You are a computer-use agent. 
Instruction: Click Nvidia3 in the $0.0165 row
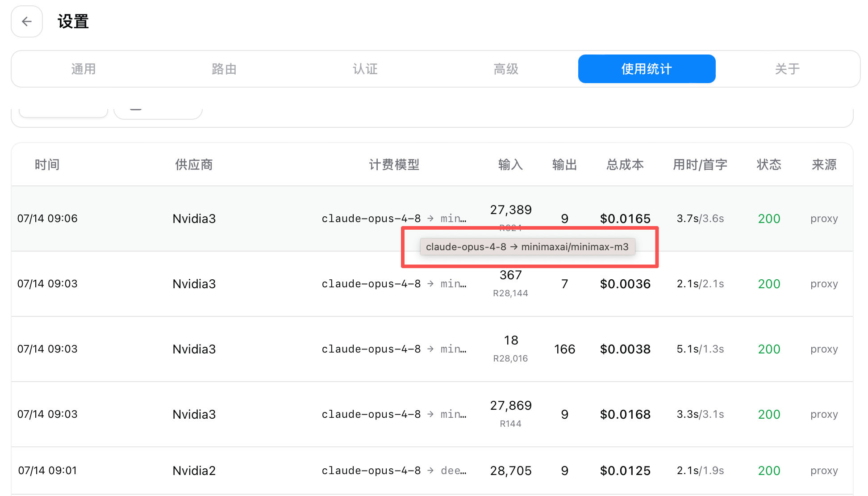coord(194,219)
